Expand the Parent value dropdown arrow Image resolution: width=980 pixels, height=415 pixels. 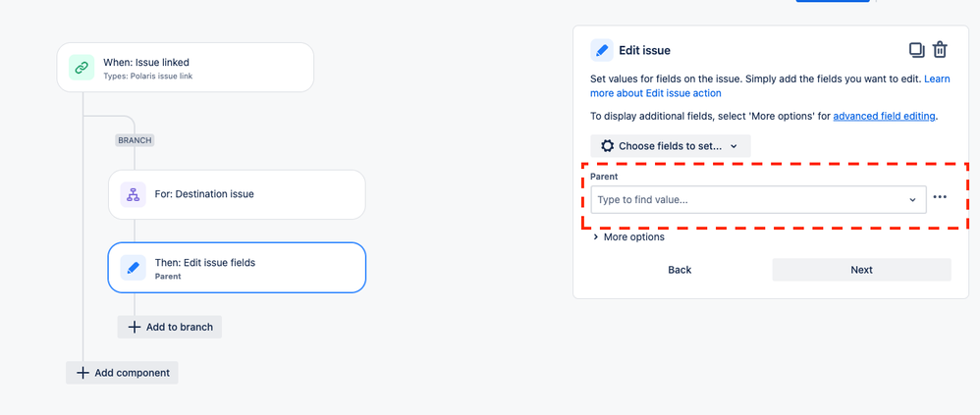click(x=912, y=200)
